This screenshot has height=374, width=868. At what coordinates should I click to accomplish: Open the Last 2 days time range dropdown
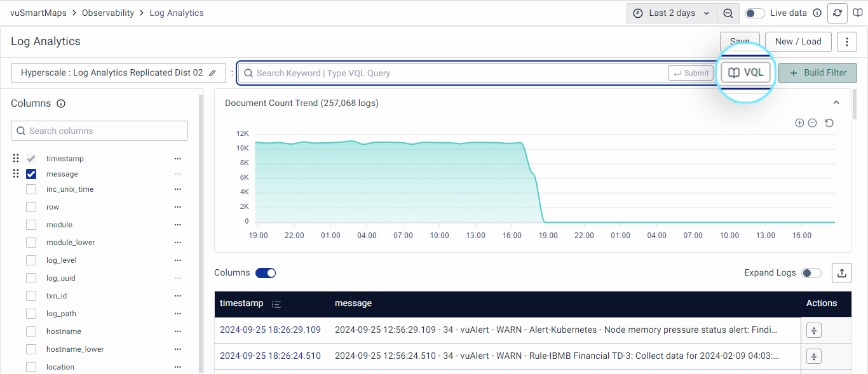click(672, 13)
